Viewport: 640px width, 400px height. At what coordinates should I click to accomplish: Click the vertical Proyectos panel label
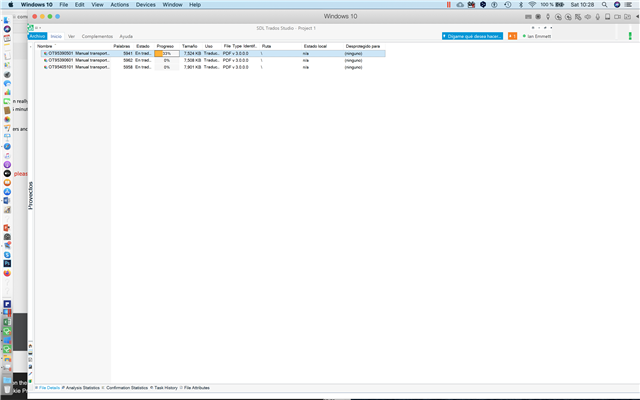tap(31, 196)
